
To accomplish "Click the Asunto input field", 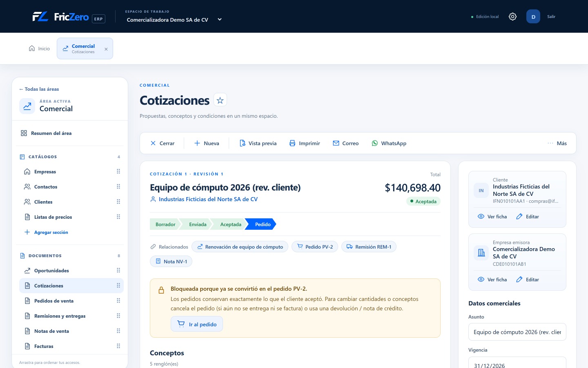I will click(x=517, y=332).
